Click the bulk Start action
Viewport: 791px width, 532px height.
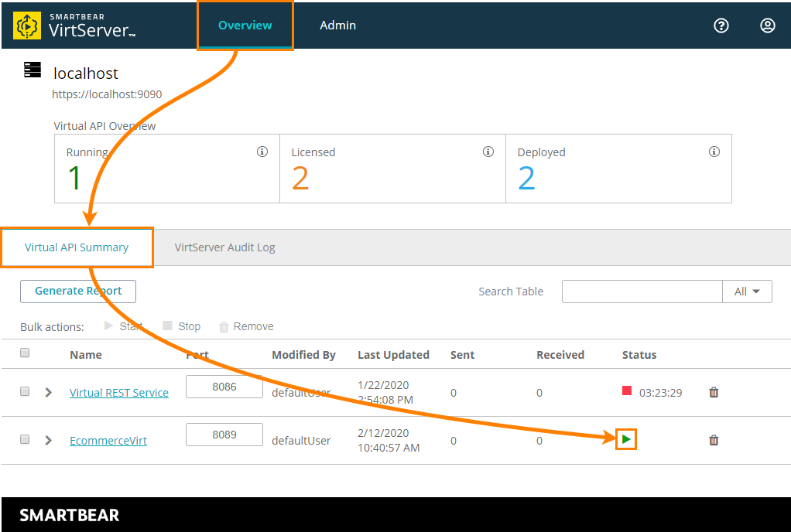(123, 326)
